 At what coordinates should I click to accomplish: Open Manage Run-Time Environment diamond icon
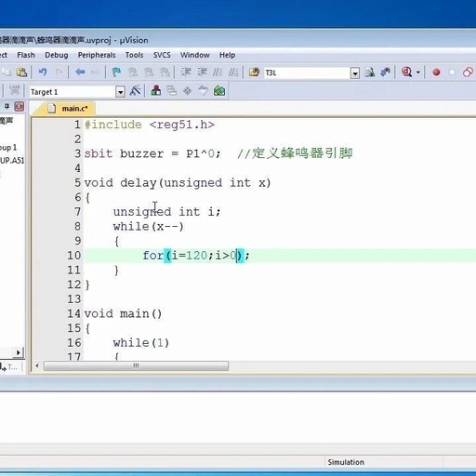point(187,91)
